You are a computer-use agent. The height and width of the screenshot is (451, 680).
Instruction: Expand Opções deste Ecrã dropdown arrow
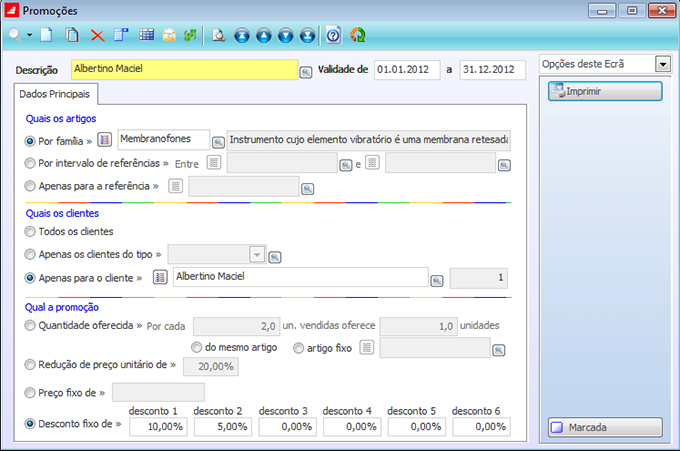tap(663, 65)
